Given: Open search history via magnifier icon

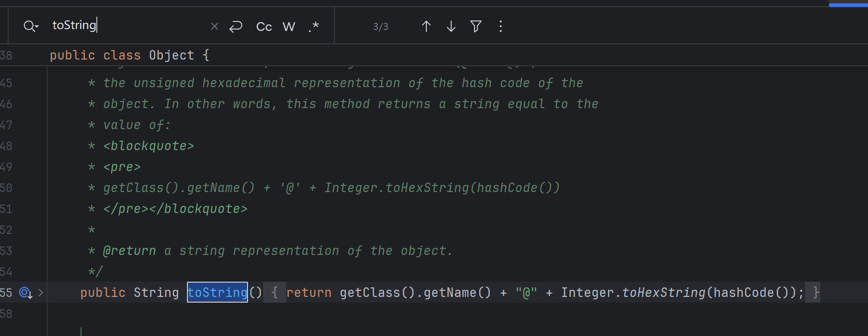Looking at the screenshot, I should (x=31, y=26).
